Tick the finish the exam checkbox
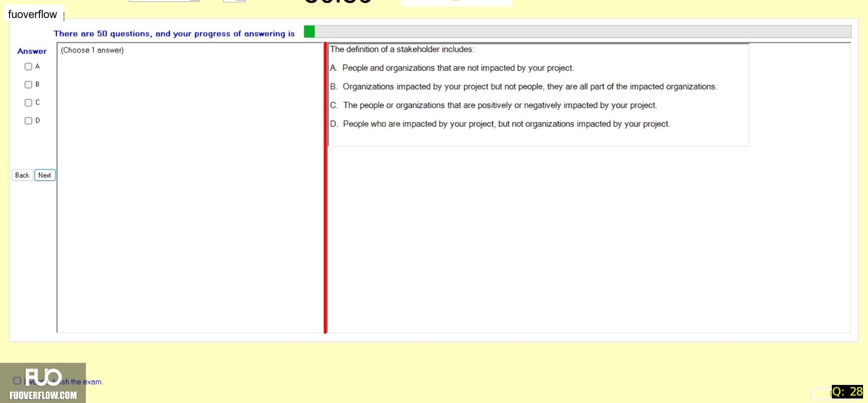The height and width of the screenshot is (403, 868). coord(17,381)
